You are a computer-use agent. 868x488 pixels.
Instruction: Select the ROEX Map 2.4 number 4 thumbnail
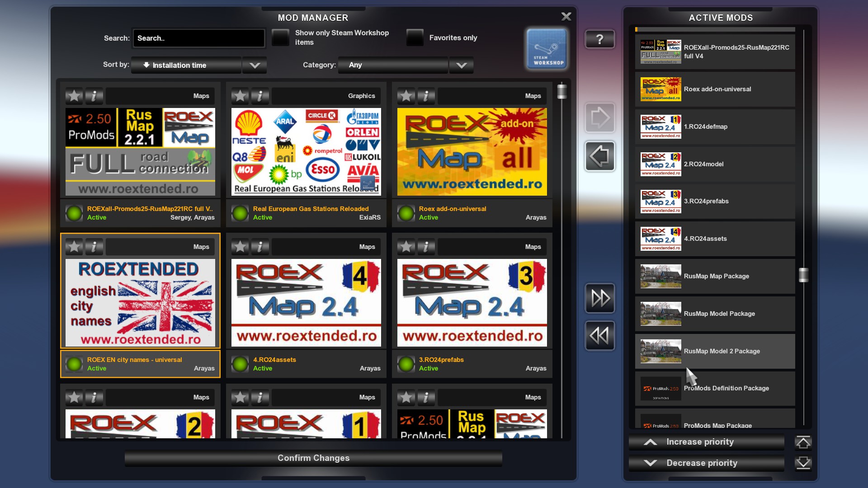coord(306,303)
